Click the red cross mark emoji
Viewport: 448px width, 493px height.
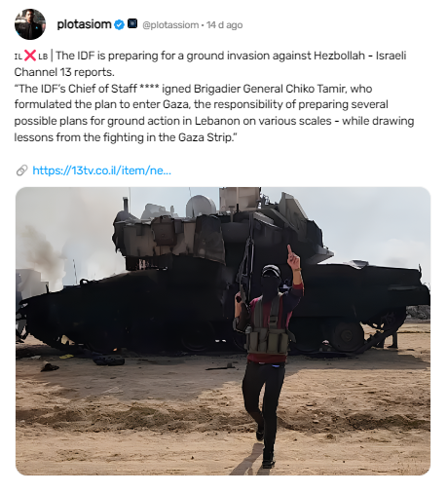tap(30, 56)
